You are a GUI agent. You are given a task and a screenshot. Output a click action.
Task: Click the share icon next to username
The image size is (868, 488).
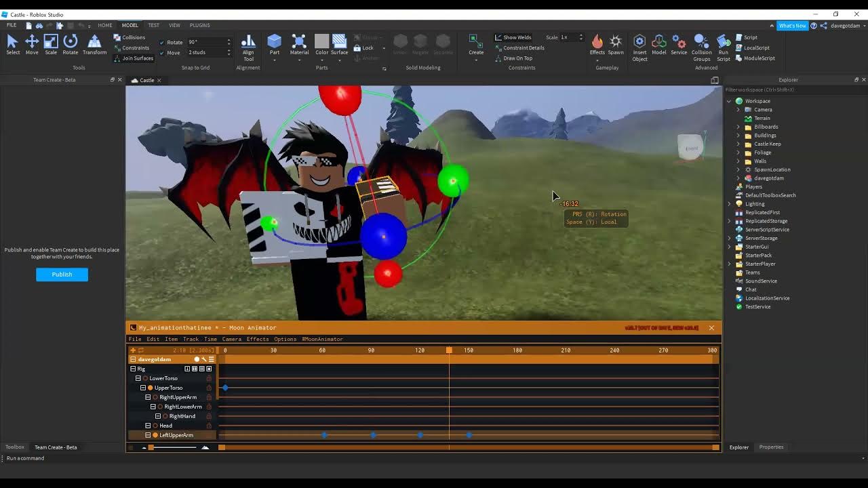[825, 26]
